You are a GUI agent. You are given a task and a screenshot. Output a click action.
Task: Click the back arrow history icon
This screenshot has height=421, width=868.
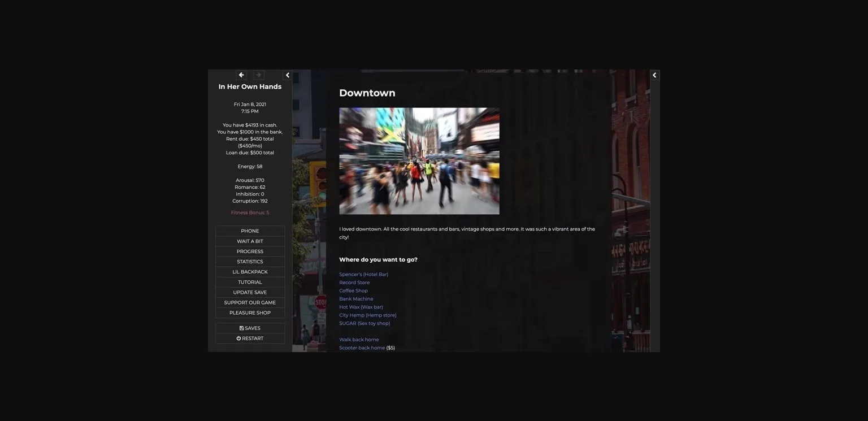(x=241, y=75)
